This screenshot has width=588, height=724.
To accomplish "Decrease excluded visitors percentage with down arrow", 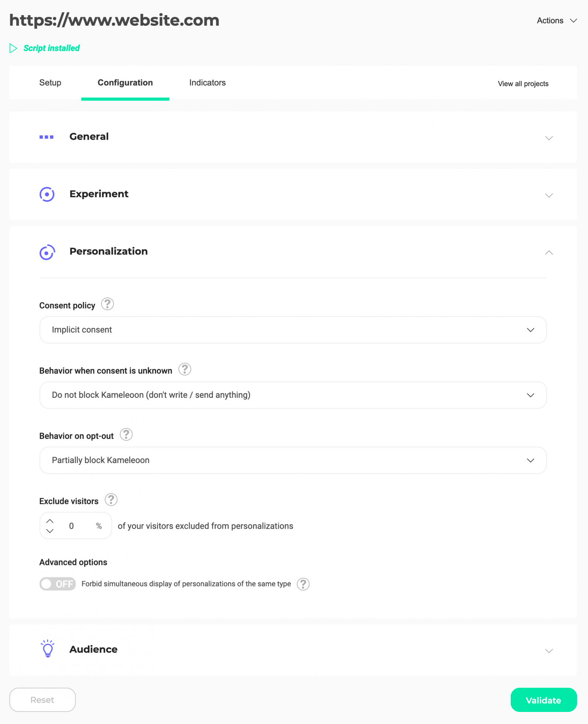I will 50,531.
